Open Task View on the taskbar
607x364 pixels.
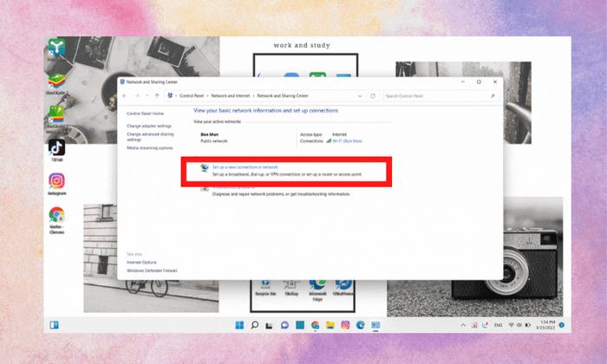269,325
